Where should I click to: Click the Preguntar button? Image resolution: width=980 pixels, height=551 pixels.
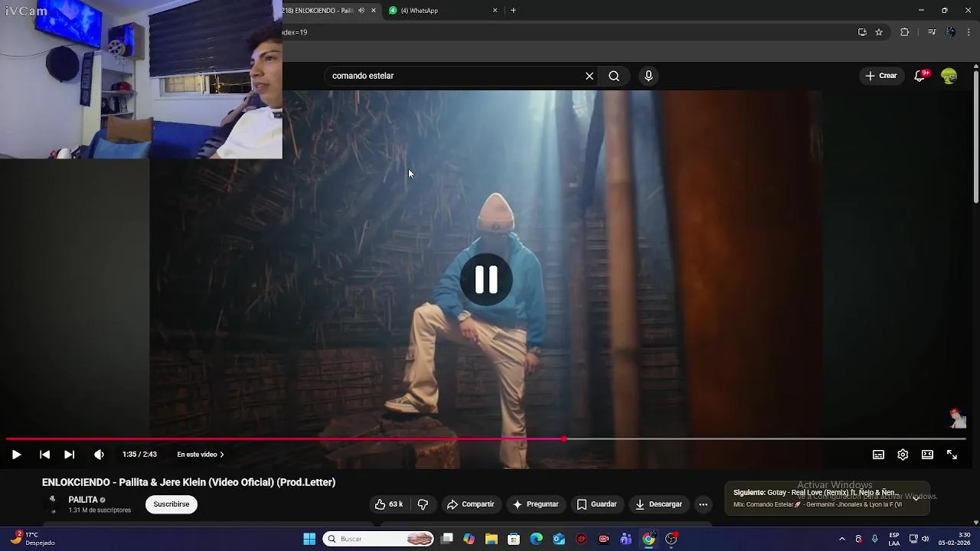click(x=536, y=504)
